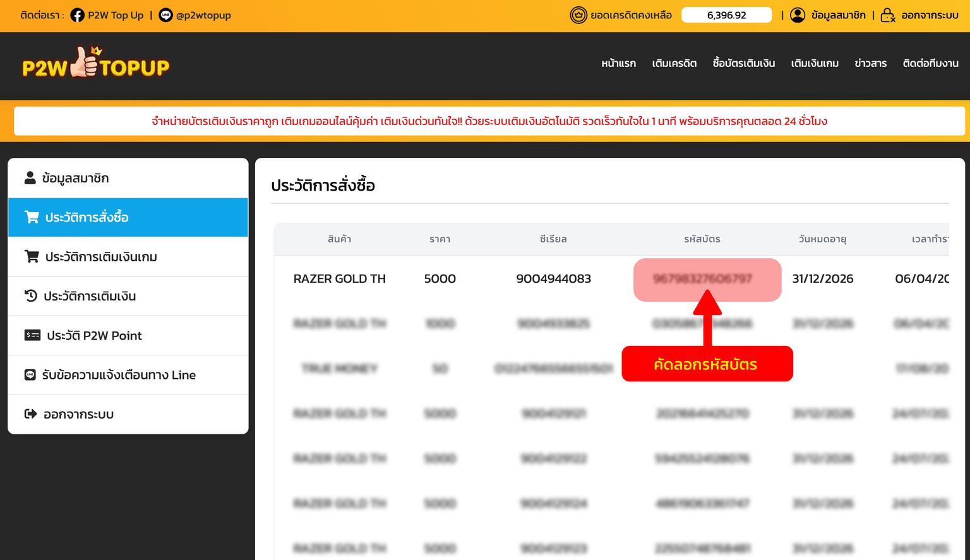Click the P2W Top Up Facebook link
Image resolution: width=970 pixels, height=560 pixels.
pyautogui.click(x=116, y=15)
